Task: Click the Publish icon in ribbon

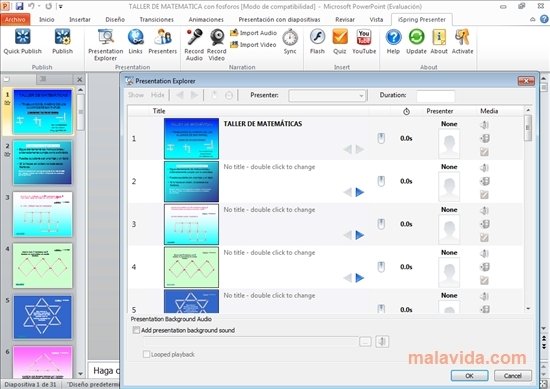Action: click(62, 36)
